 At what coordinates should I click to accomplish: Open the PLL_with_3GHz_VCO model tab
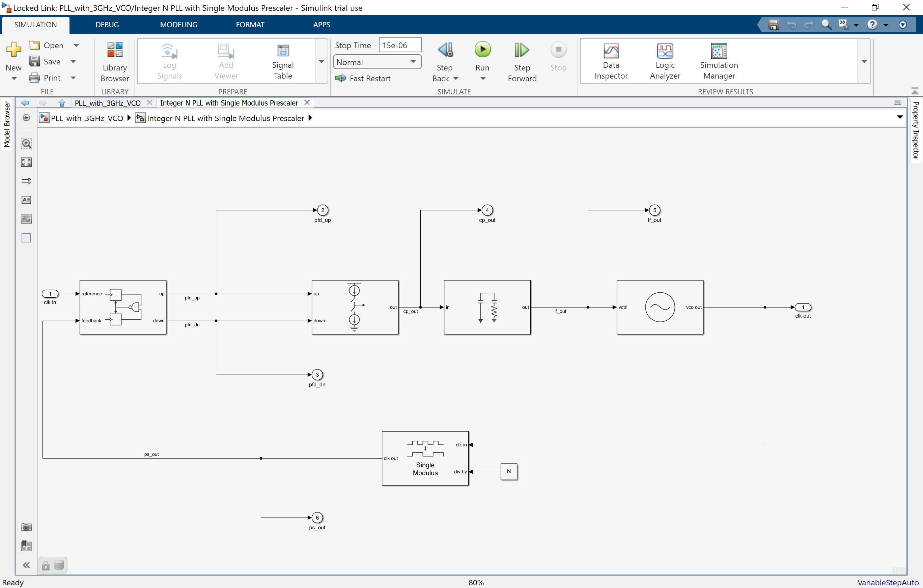(x=107, y=102)
